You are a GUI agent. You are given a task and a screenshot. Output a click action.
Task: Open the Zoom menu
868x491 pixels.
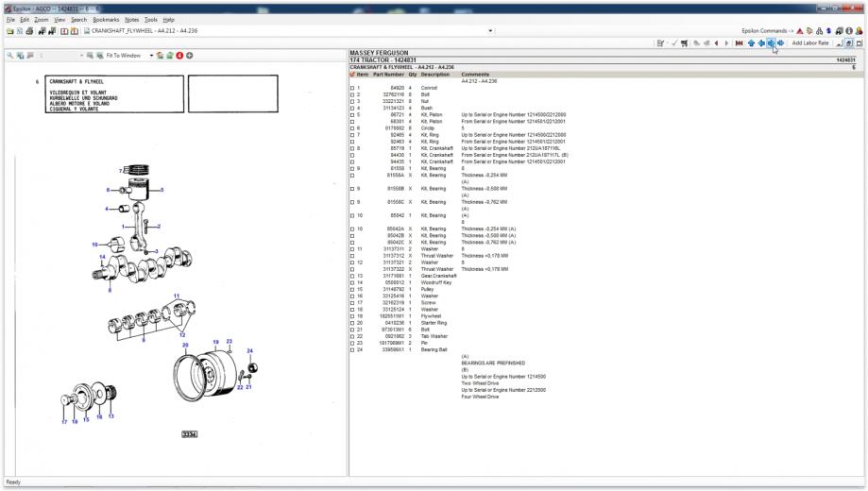(x=42, y=20)
